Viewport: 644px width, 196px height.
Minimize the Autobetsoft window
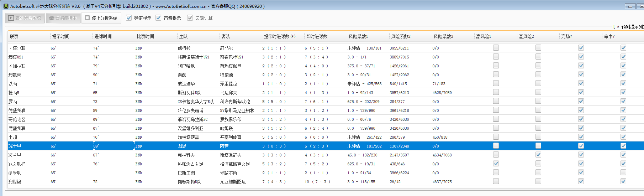click(630, 6)
